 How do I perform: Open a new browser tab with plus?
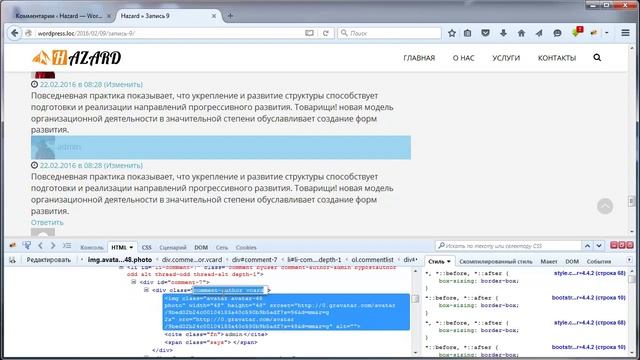(230, 16)
